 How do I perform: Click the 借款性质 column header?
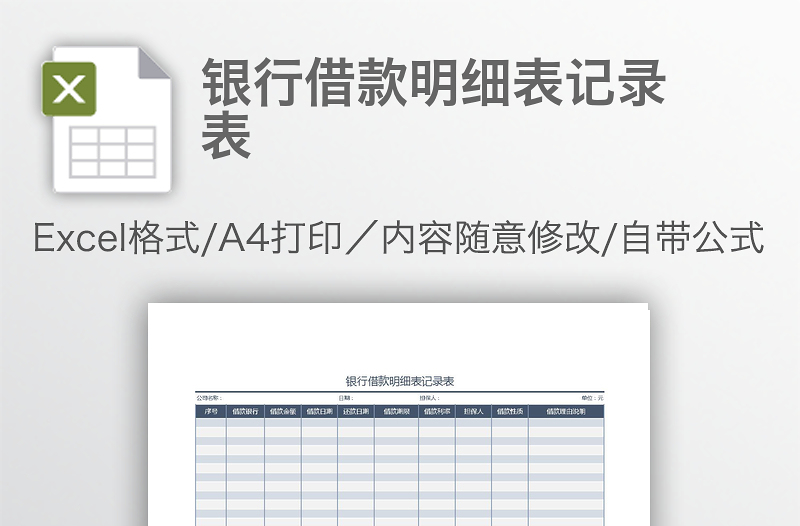point(510,411)
